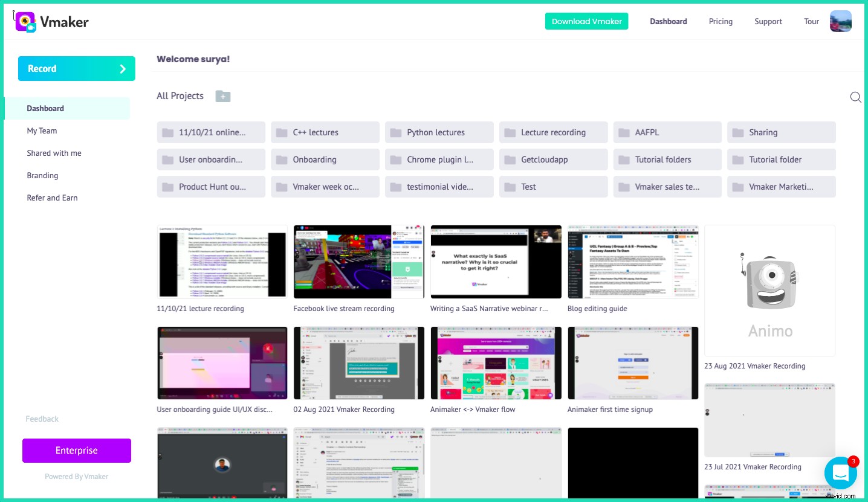Click the folder icon on Python lectures
The image size is (868, 502).
[395, 132]
